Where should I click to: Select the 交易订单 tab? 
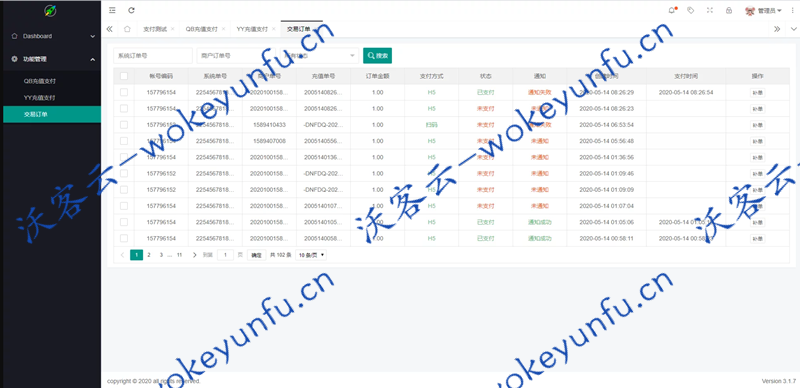point(299,29)
